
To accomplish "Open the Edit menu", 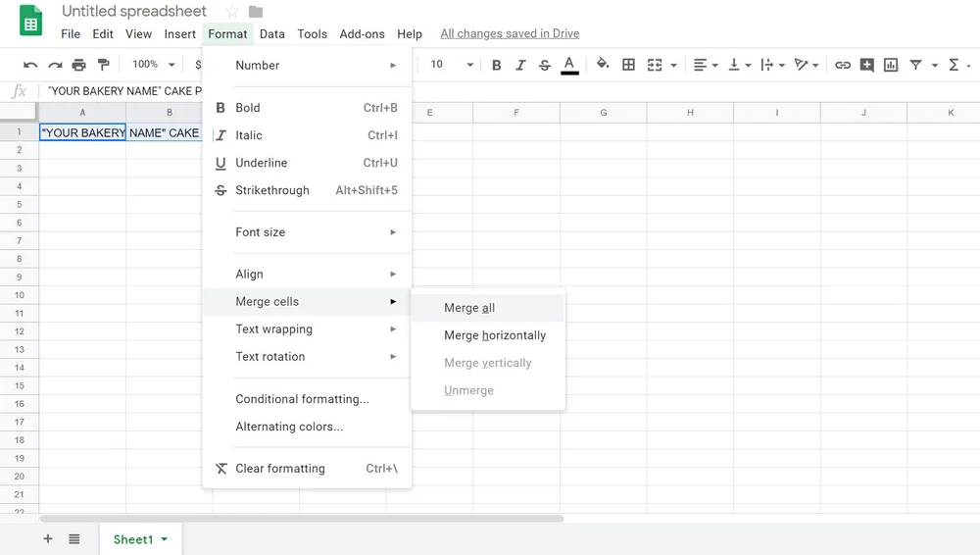I will 103,33.
